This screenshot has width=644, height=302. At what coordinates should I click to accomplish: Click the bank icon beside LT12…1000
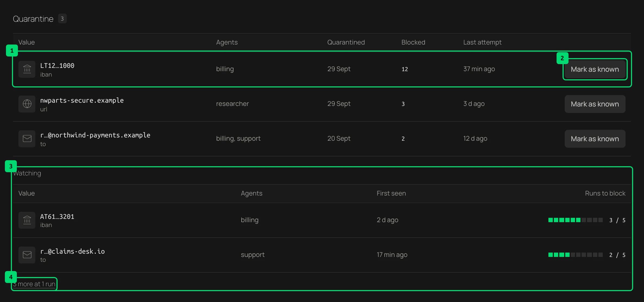27,69
